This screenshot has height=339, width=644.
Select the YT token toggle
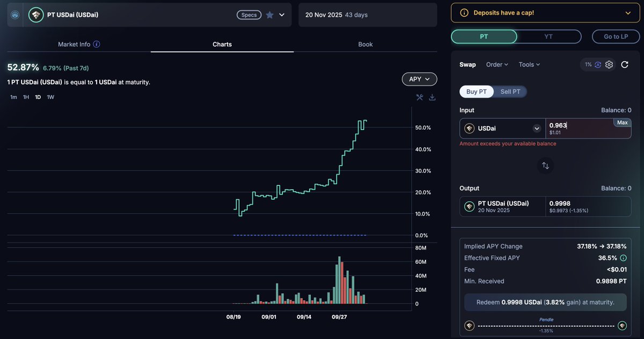pyautogui.click(x=548, y=37)
